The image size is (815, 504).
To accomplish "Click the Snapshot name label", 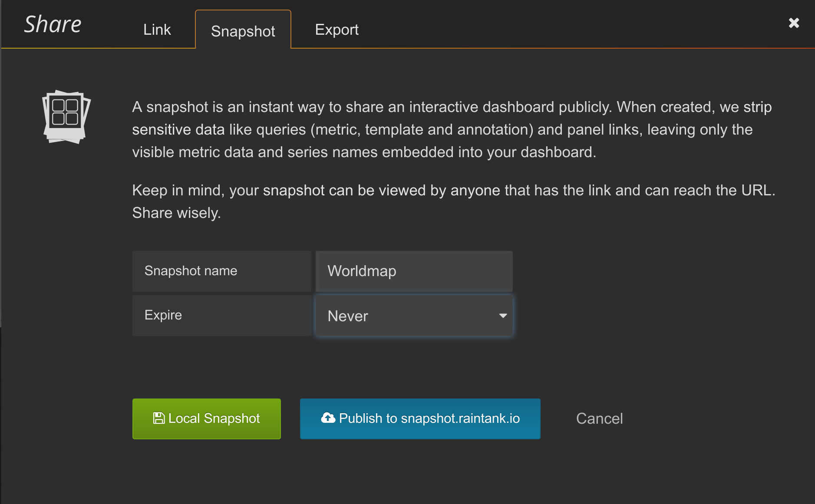I will pyautogui.click(x=191, y=271).
